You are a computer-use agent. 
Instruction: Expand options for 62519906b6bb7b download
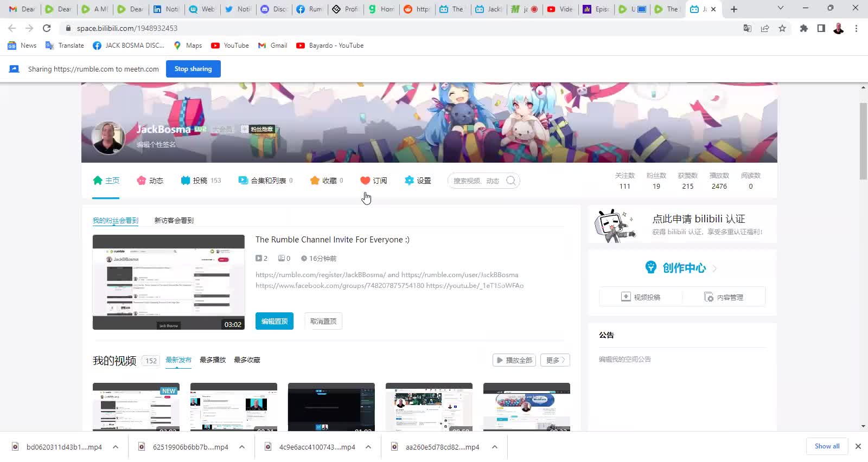242,447
